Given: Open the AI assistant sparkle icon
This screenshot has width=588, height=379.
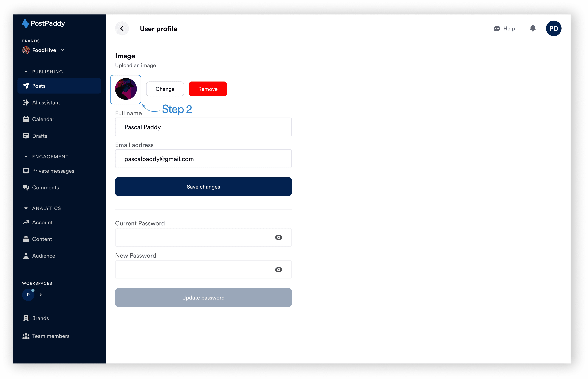Looking at the screenshot, I should 26,103.
